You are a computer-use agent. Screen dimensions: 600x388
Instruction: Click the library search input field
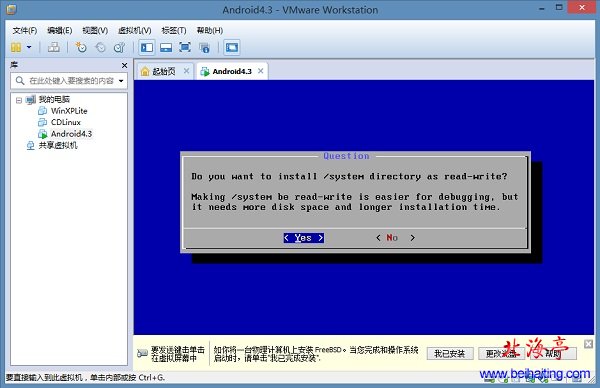(x=69, y=81)
